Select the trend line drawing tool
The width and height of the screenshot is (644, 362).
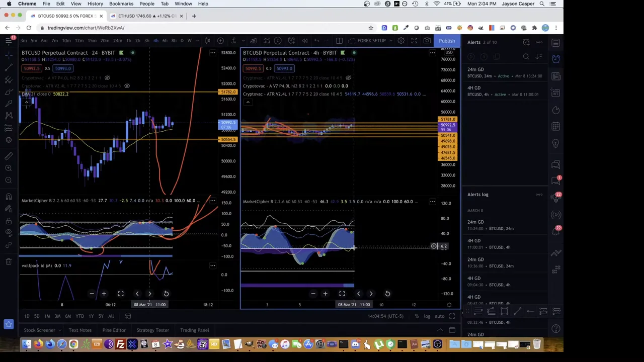click(x=9, y=67)
